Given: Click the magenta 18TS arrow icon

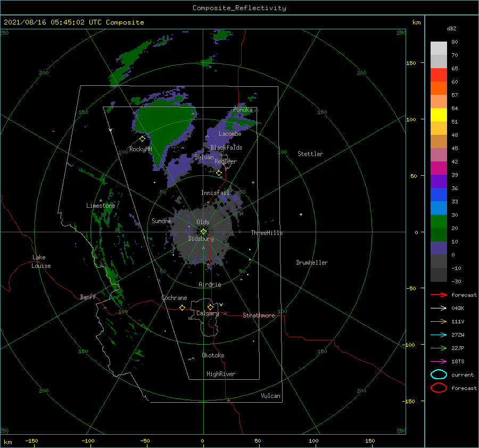Looking at the screenshot, I should 439,362.
